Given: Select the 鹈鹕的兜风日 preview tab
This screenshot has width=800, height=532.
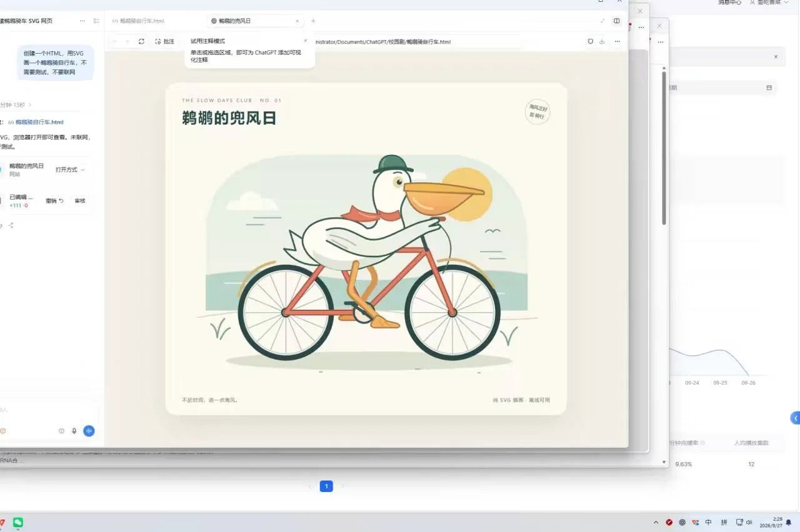Looking at the screenshot, I should coord(256,21).
